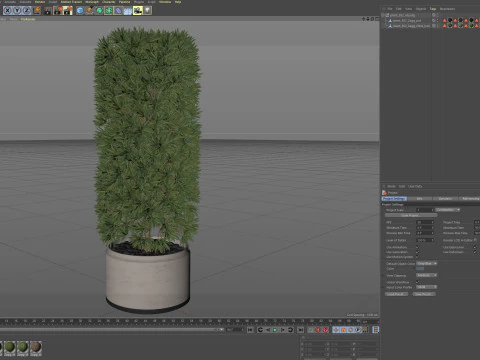Go to end of animation
The height and width of the screenshot is (360, 480).
click(301, 330)
